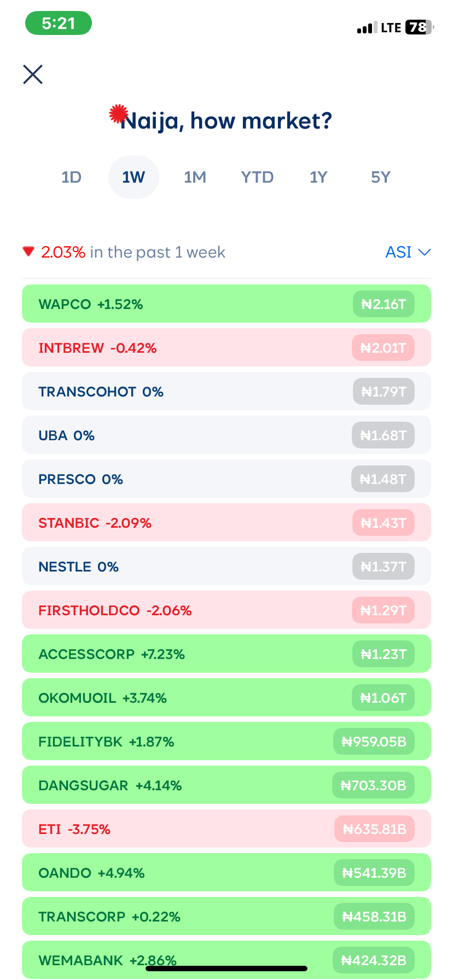Show the 1M time range
The width and height of the screenshot is (453, 980).
(x=195, y=177)
